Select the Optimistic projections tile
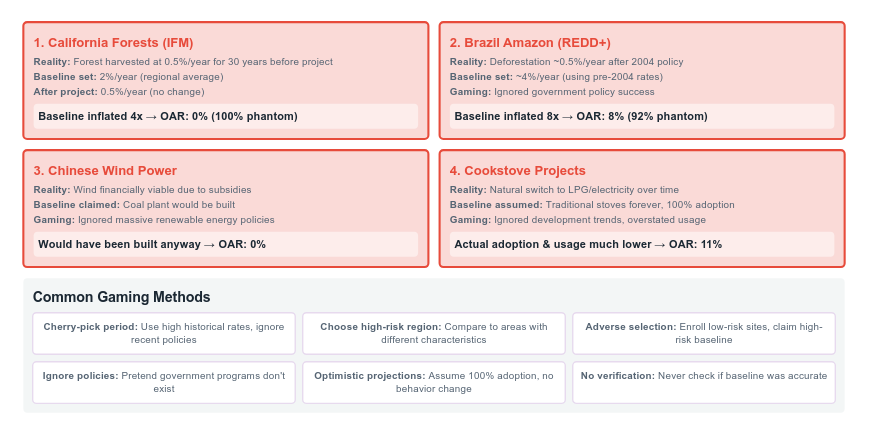Image resolution: width=876 pixels, height=421 pixels. (434, 382)
